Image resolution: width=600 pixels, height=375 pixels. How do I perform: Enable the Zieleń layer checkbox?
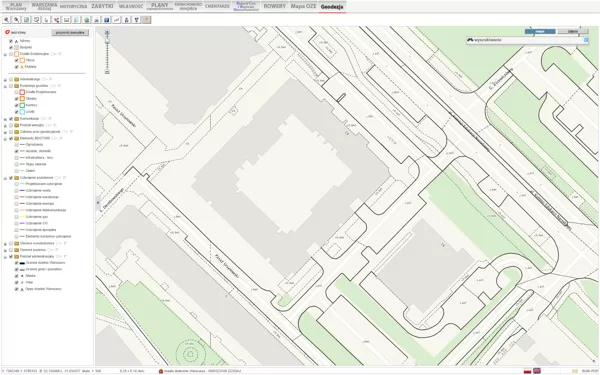pos(16,171)
